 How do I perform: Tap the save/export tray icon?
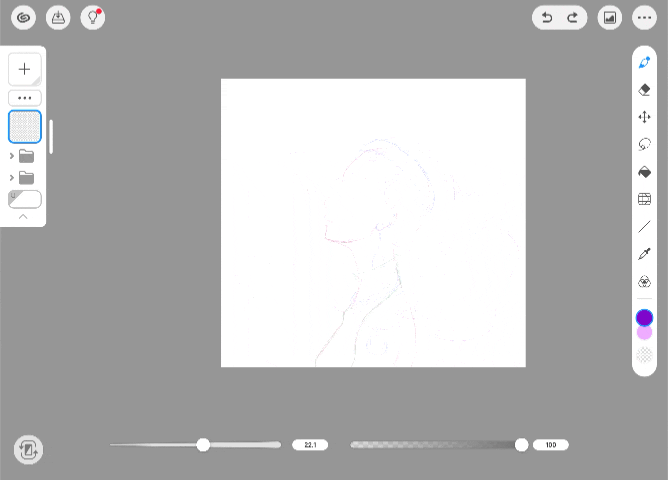click(58, 18)
